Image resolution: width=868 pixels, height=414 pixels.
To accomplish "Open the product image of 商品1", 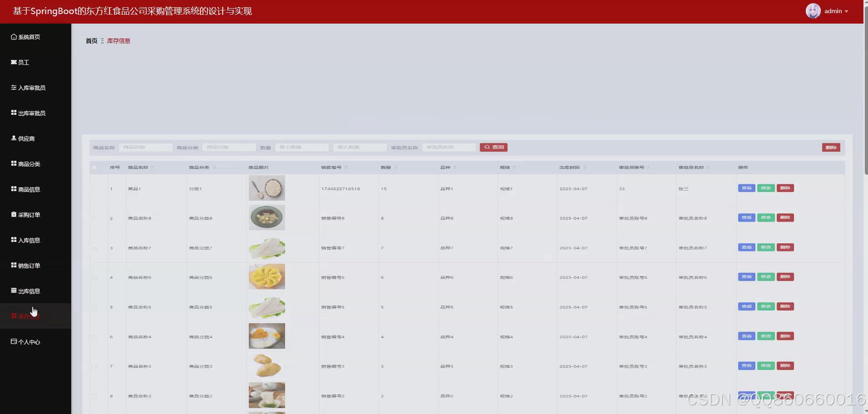I will coord(267,188).
